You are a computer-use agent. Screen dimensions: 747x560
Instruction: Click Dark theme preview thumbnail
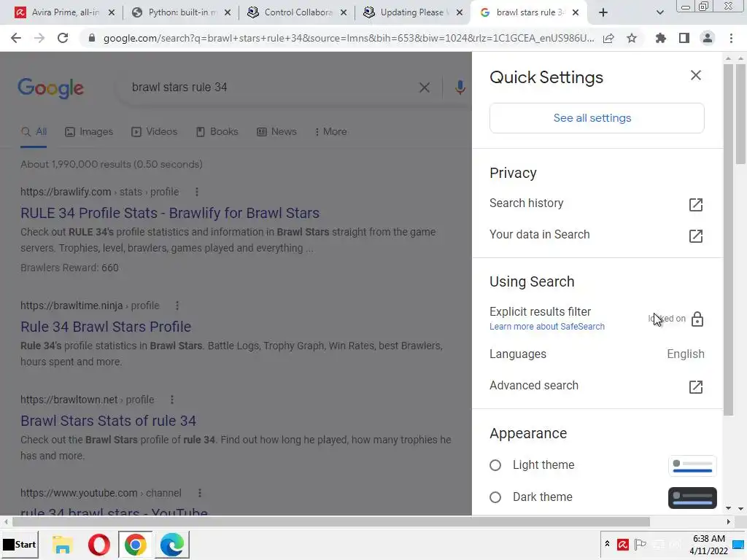tap(692, 497)
